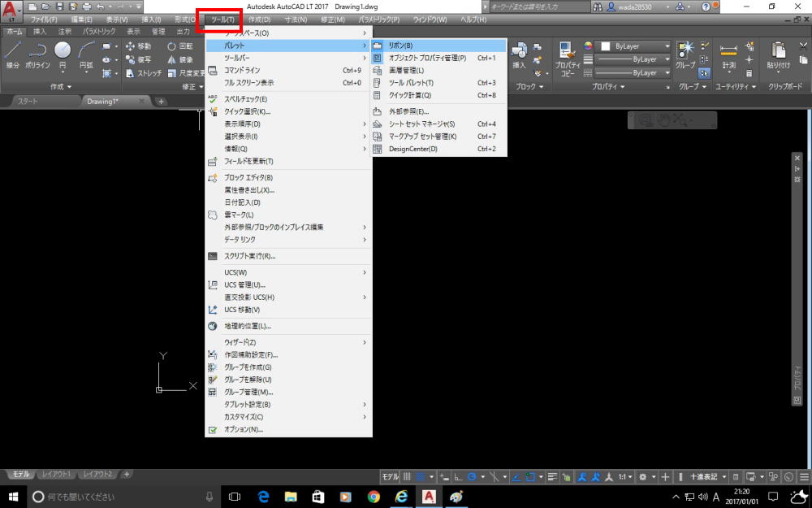Click the Help question mark icon

click(706, 7)
